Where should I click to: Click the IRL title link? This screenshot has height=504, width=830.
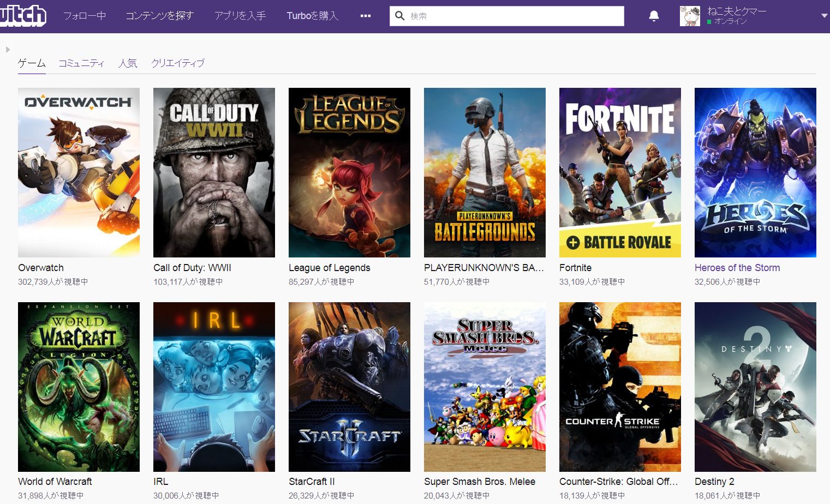click(161, 482)
